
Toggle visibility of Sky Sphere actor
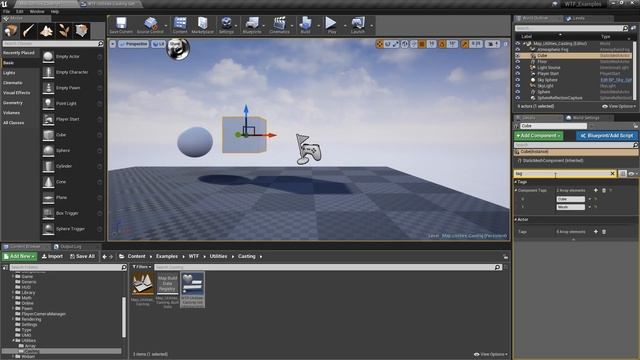coord(518,80)
